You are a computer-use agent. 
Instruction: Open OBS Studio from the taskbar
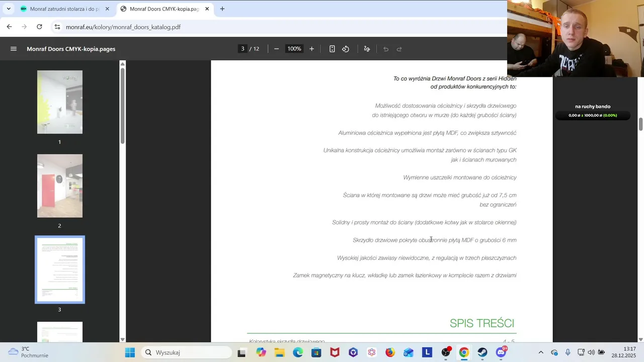coord(446,352)
